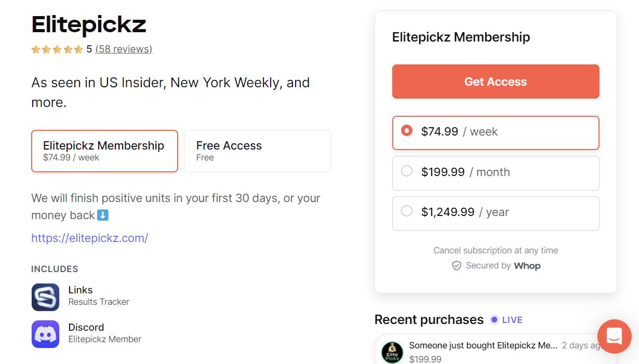Open the Discord server icon for Elitepickz Member
This screenshot has width=639, height=364.
45,334
